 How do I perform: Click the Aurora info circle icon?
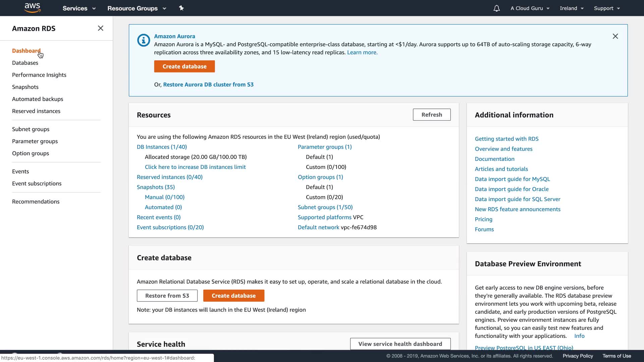tap(144, 40)
